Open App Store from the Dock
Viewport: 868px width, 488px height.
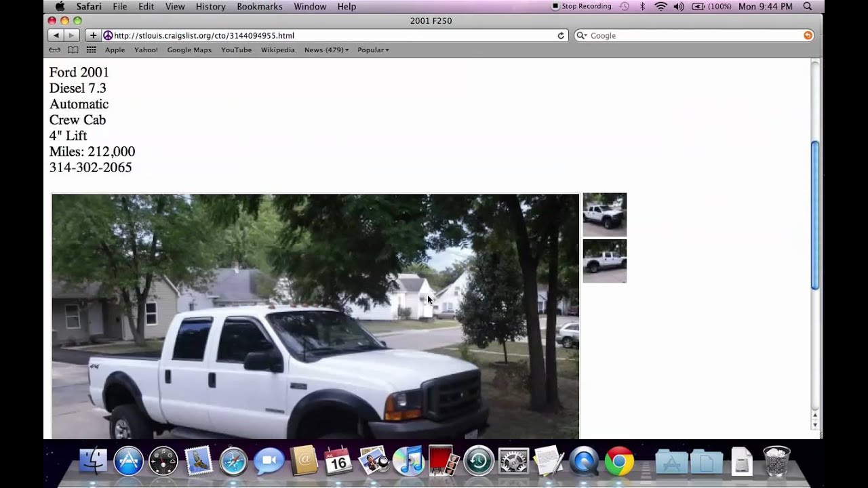pyautogui.click(x=128, y=462)
